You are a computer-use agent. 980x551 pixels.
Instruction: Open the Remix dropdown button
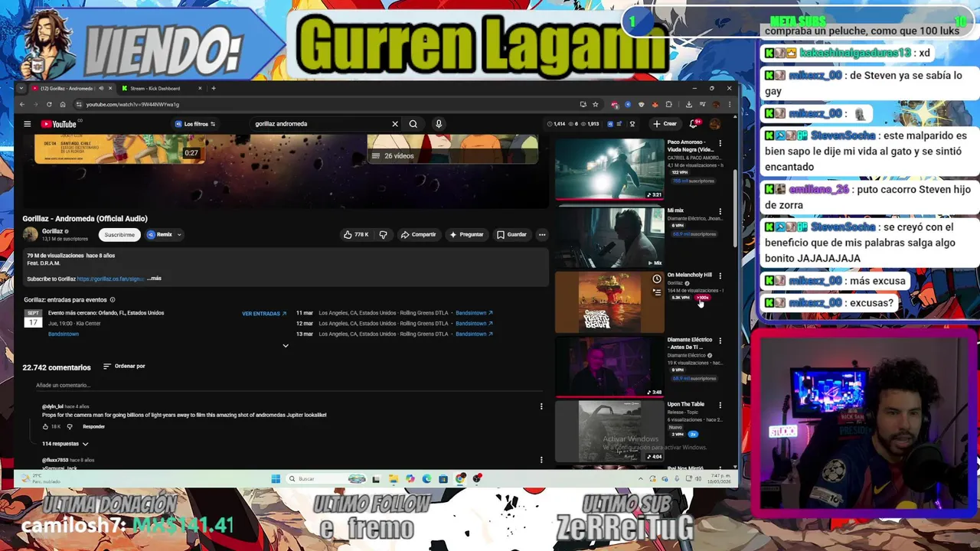pos(164,235)
